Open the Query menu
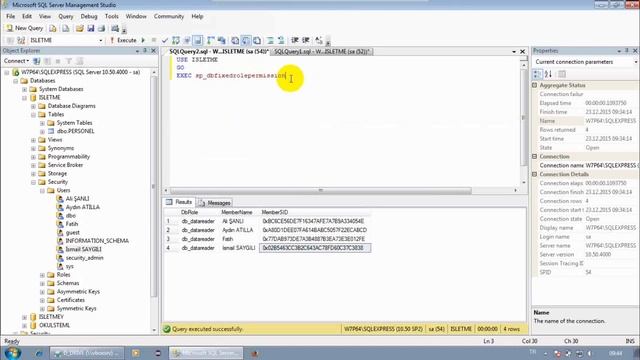This screenshot has width=640, height=360. [x=66, y=16]
